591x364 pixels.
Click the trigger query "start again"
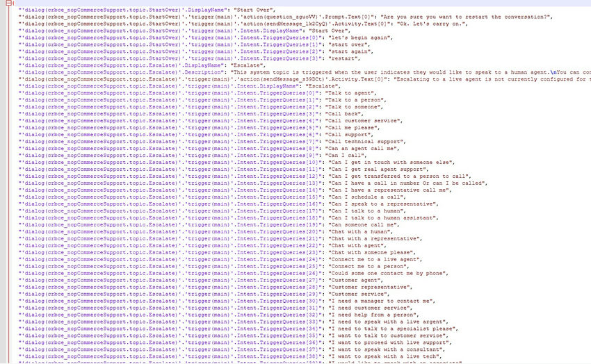tap(350, 51)
